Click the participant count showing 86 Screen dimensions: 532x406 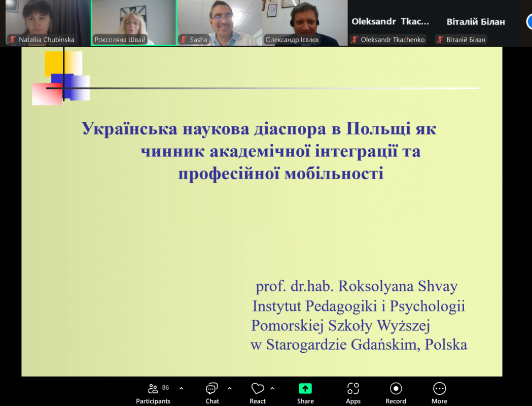click(x=165, y=386)
